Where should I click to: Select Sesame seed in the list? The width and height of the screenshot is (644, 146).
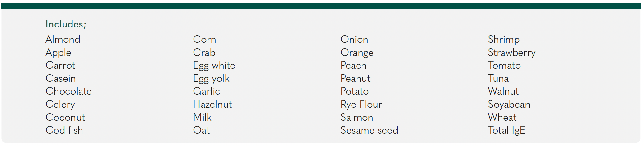coord(369,130)
